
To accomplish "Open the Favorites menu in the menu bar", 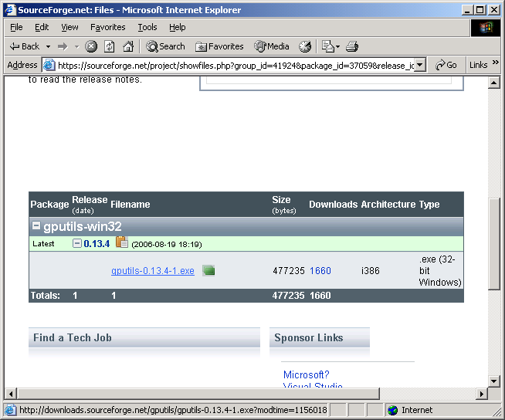I will (x=107, y=27).
